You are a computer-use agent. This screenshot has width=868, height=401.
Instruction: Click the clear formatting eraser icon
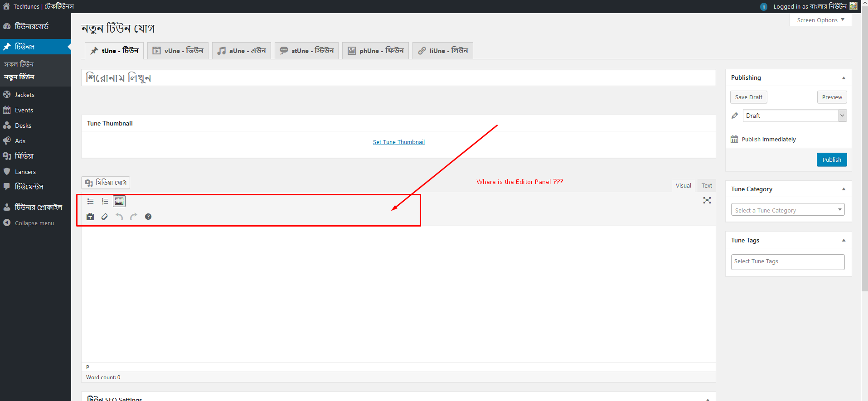point(105,217)
